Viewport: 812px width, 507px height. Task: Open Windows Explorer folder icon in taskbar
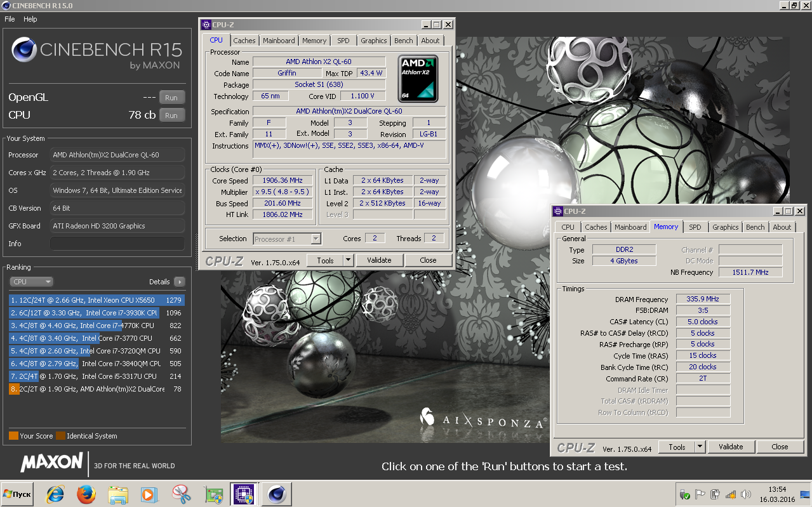click(118, 494)
